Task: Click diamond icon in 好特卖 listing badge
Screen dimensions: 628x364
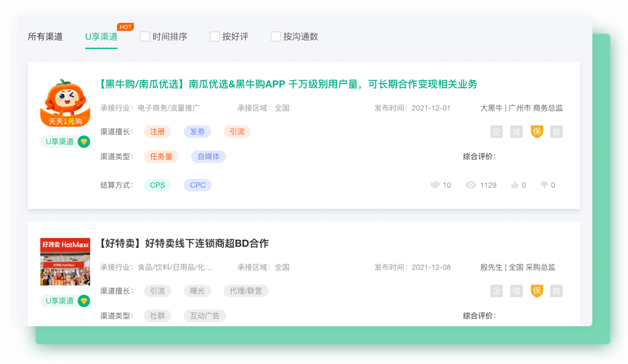Action: pyautogui.click(x=84, y=301)
